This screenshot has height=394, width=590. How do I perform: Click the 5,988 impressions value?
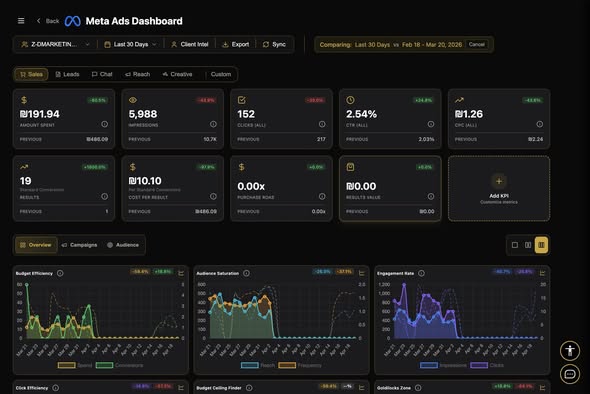(x=143, y=114)
